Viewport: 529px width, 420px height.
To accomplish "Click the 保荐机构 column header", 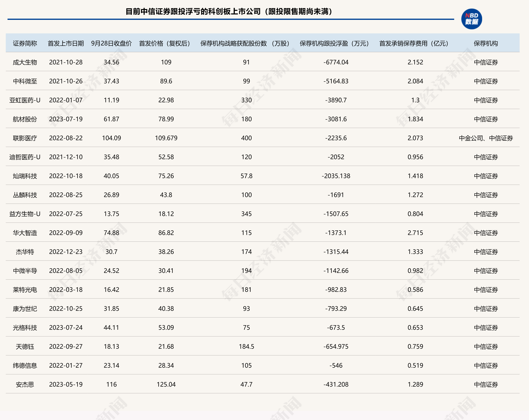I will point(486,43).
